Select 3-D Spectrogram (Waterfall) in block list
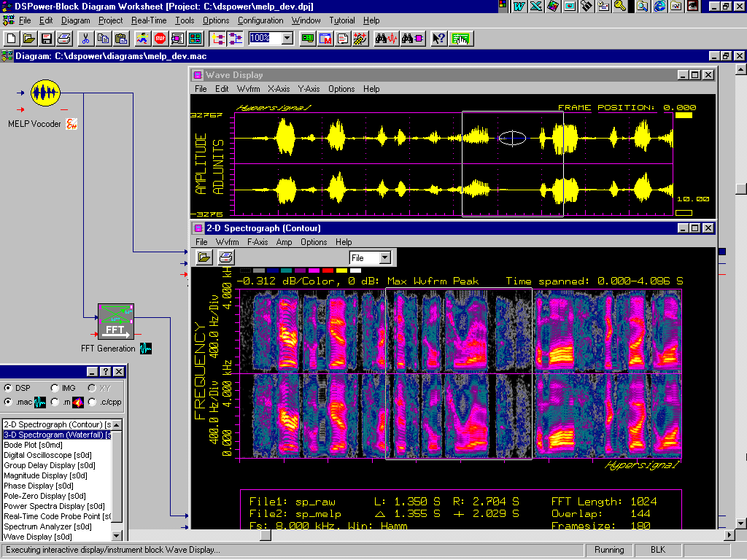Screen dimensions: 747x560 pyautogui.click(x=57, y=435)
